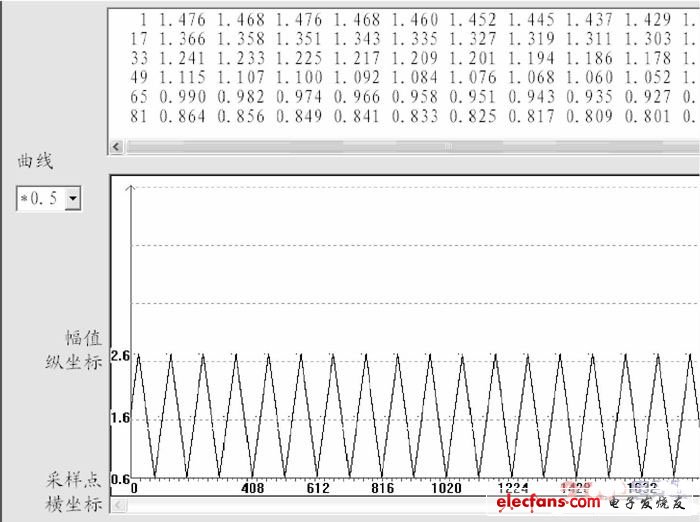Viewport: 700px width, 522px height.
Task: Click the Y-axis arrowhead at chart top
Action: pos(130,188)
